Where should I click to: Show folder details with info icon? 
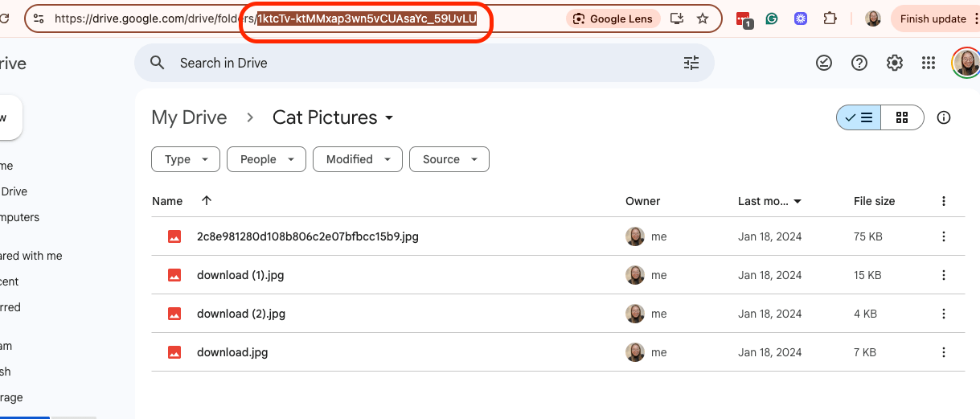944,117
